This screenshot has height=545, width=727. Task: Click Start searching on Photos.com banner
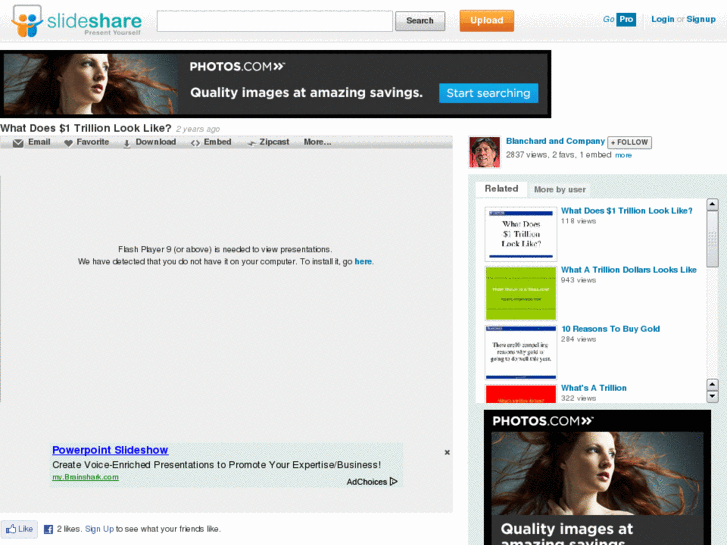[x=488, y=93]
